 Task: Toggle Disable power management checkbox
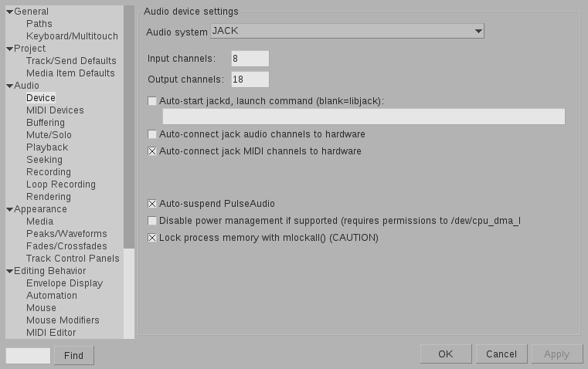point(152,221)
